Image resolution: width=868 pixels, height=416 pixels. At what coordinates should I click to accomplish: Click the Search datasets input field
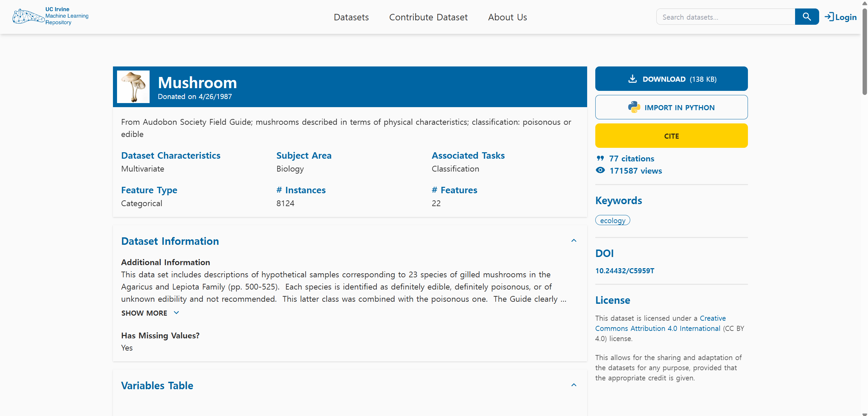(x=725, y=17)
